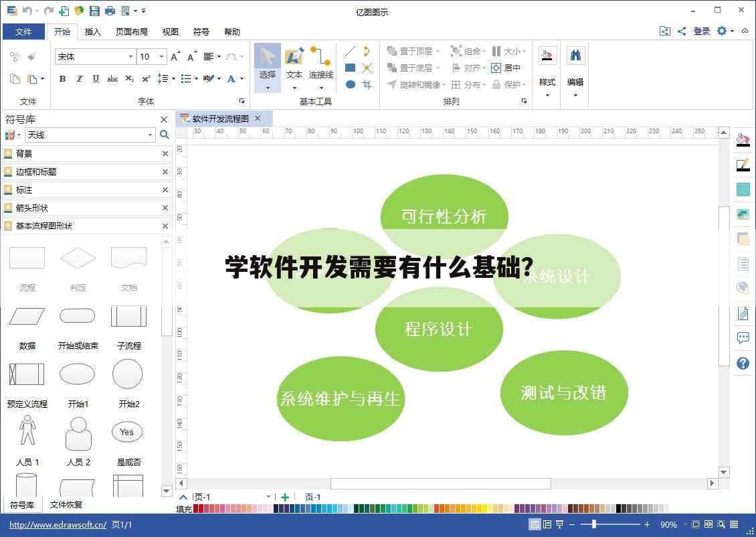The image size is (756, 537).
Task: Switch to the 页面布局 Page Layout tab
Action: click(131, 31)
